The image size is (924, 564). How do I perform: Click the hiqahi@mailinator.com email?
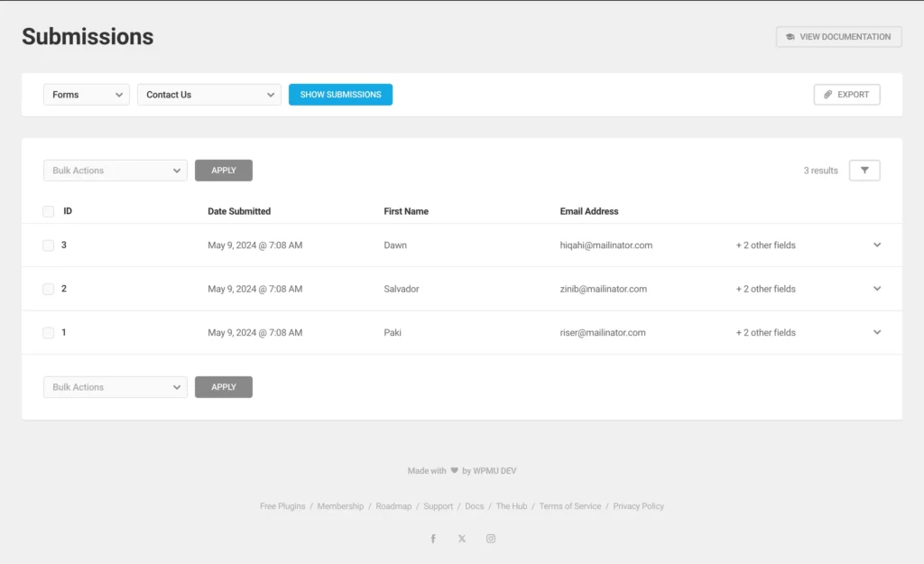coord(606,245)
